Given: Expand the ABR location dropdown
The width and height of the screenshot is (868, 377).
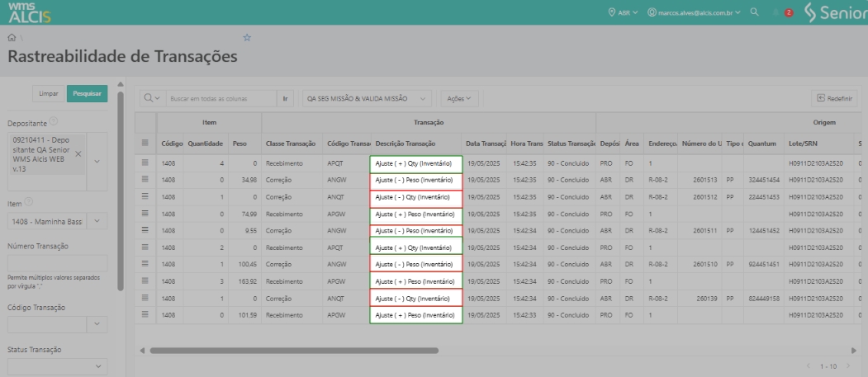Looking at the screenshot, I should tap(624, 13).
